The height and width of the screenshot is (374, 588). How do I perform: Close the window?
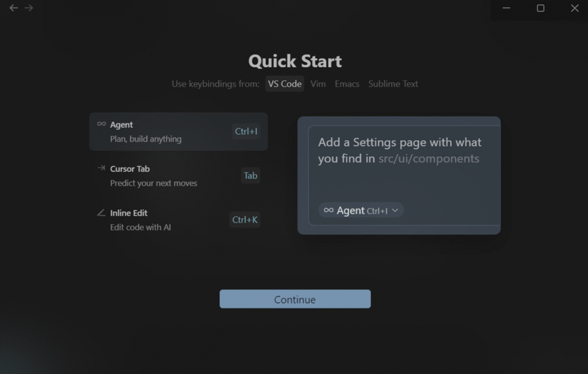click(x=574, y=8)
